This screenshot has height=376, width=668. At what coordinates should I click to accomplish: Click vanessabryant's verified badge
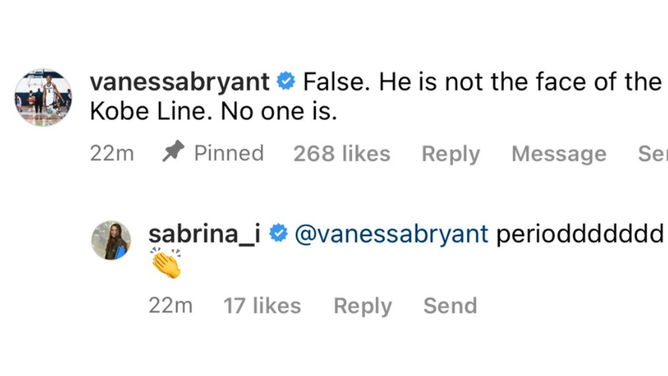click(x=286, y=81)
